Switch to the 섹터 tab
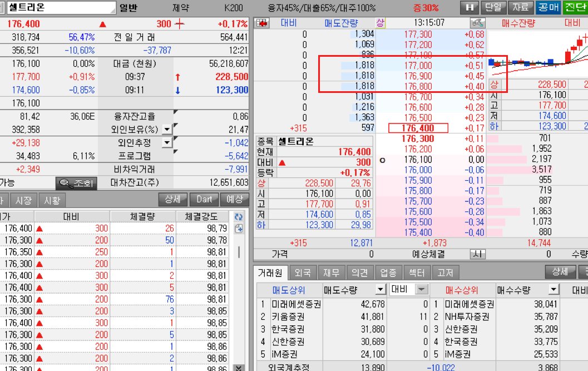 (417, 273)
